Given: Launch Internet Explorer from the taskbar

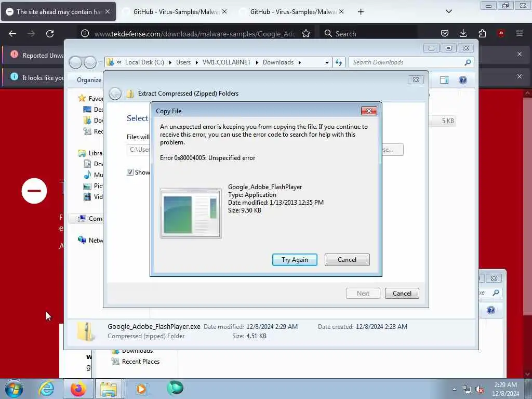Looking at the screenshot, I should [x=46, y=389].
